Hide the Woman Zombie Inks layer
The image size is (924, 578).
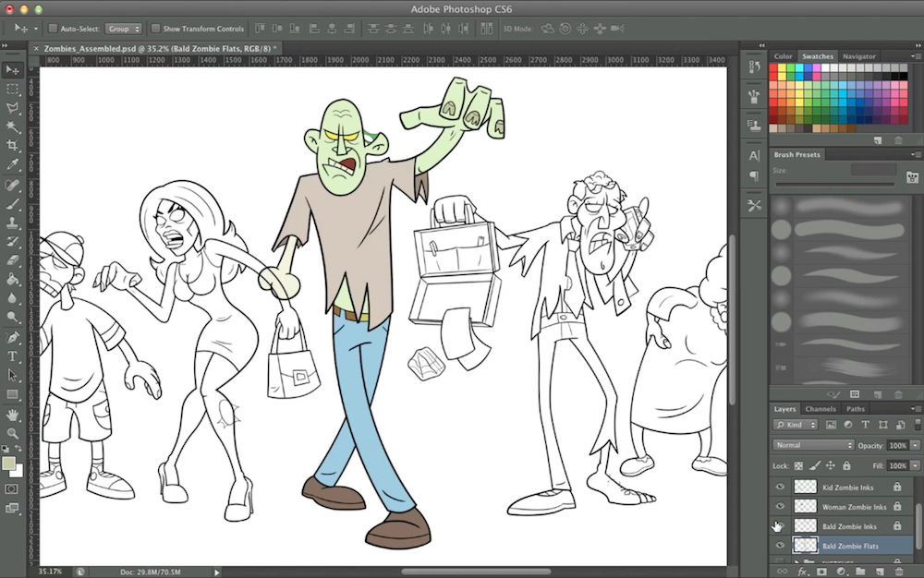pos(781,506)
